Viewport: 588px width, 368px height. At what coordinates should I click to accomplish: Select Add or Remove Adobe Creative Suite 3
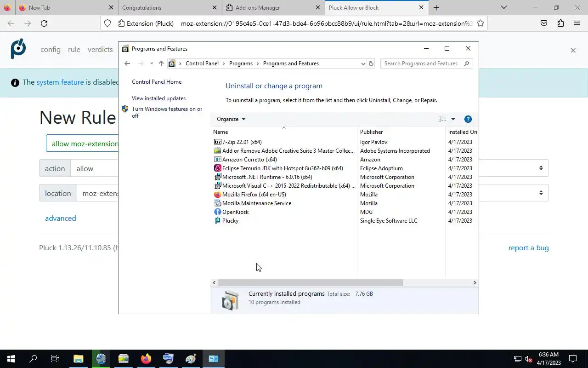(345, 151)
